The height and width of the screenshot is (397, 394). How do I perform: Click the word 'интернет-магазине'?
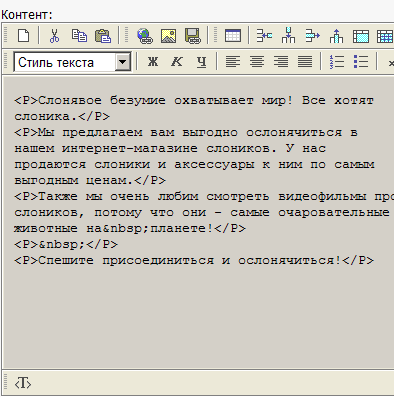click(x=130, y=148)
